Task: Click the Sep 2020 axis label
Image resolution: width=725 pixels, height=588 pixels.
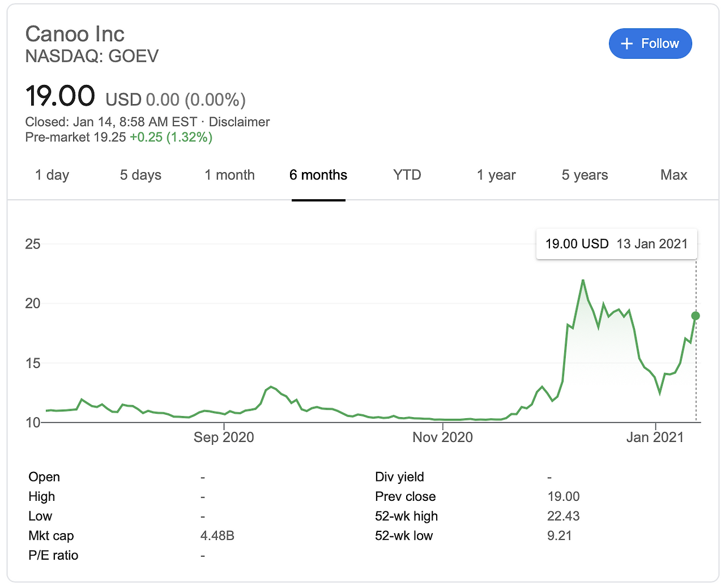Action: tap(224, 437)
